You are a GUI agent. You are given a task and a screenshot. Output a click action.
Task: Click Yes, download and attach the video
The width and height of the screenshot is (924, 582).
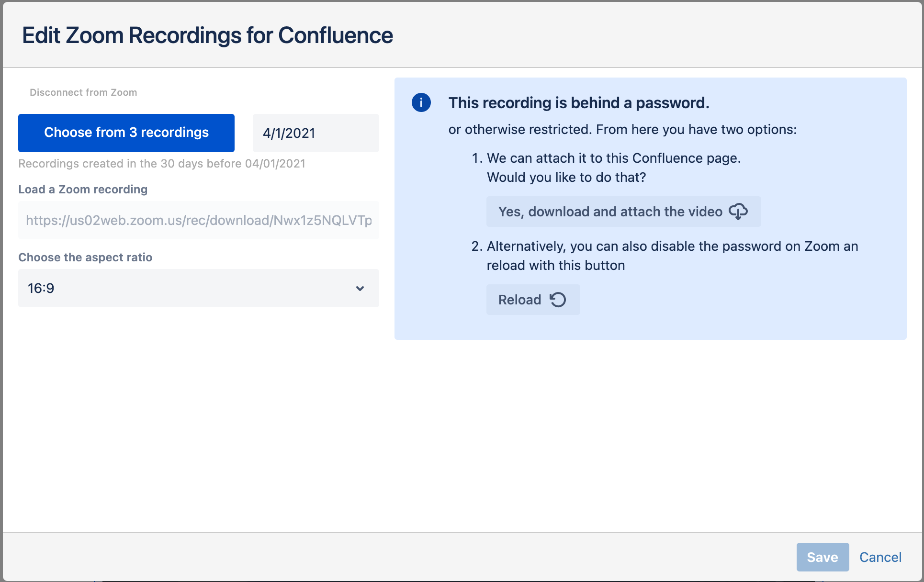pos(624,212)
